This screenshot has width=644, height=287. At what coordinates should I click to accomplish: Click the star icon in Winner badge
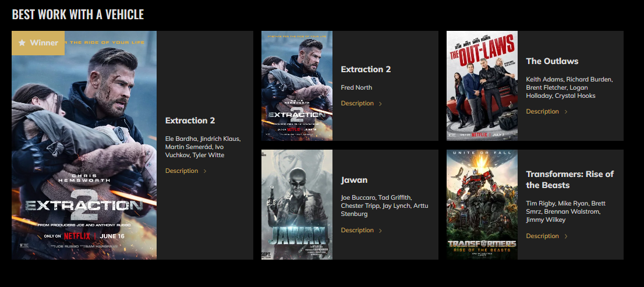[22, 42]
